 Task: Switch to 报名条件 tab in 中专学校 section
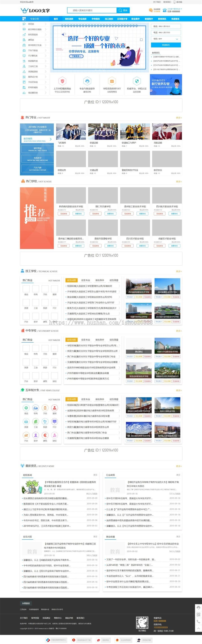click(x=100, y=340)
